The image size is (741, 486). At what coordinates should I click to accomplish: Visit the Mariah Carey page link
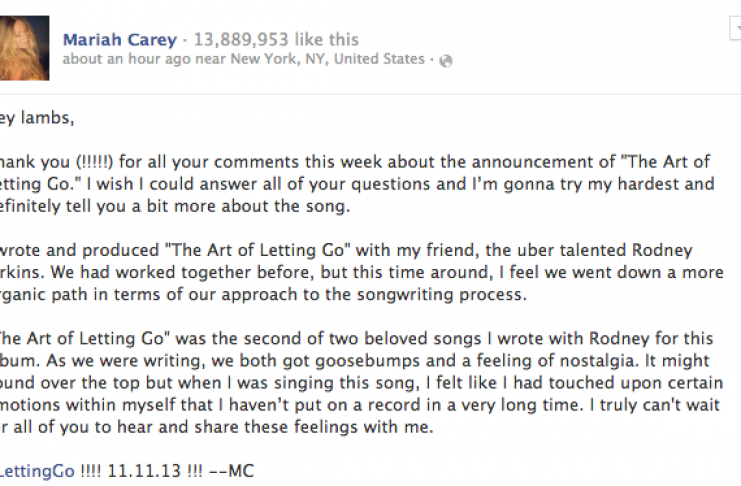pos(119,40)
